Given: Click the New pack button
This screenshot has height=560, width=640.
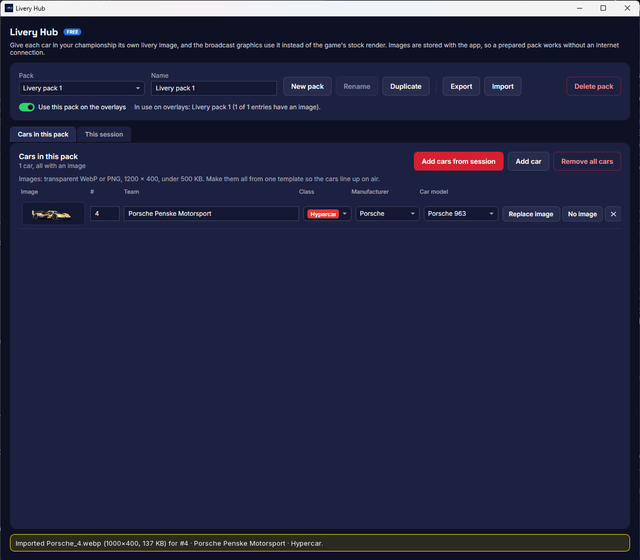Looking at the screenshot, I should [307, 87].
